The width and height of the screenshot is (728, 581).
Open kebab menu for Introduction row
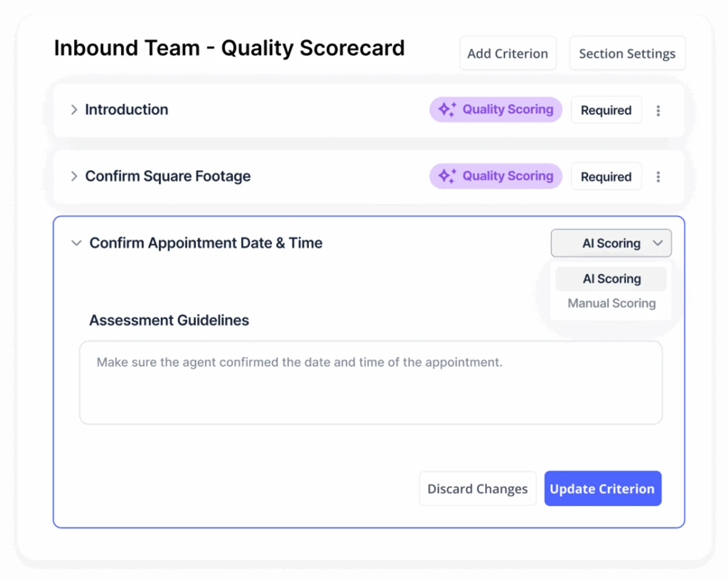tap(658, 110)
